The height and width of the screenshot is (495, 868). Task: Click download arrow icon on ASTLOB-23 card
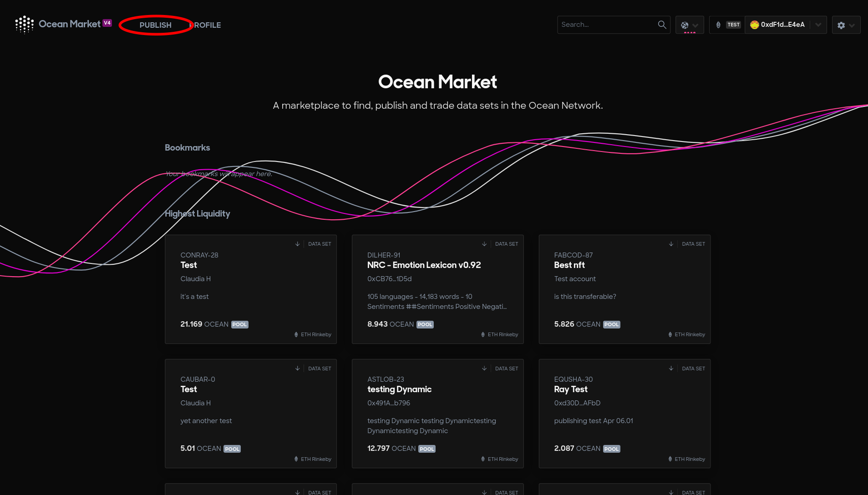click(x=484, y=369)
